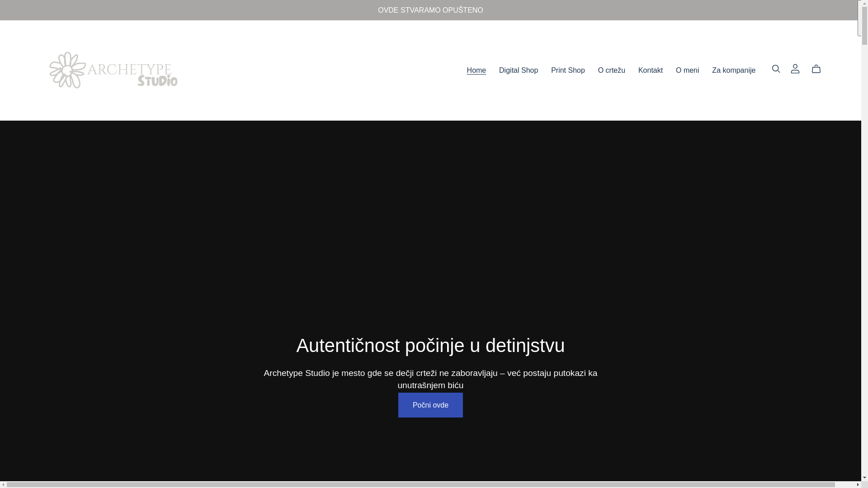Viewport: 868px width, 488px height.
Task: Click the heading Autentičnost počinje u detinjstvu
Action: (430, 346)
